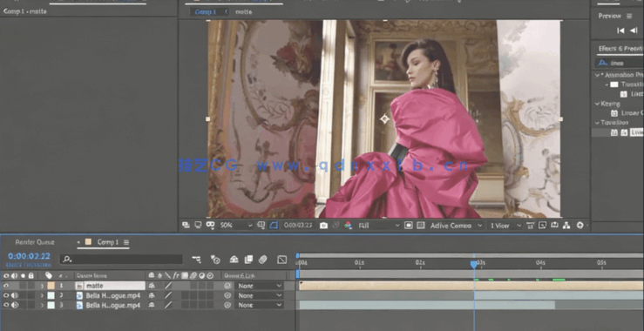Hide the matte layer with eye toggle
644x331 pixels.
[x=6, y=286]
